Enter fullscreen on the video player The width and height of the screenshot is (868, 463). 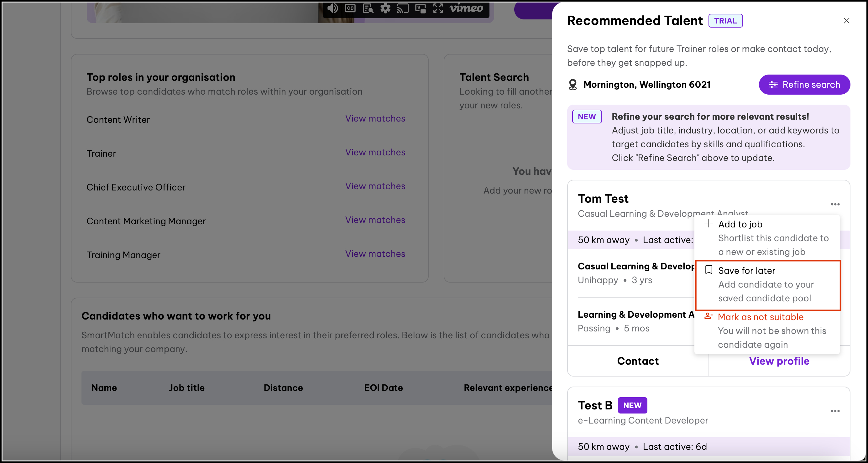[x=438, y=8]
